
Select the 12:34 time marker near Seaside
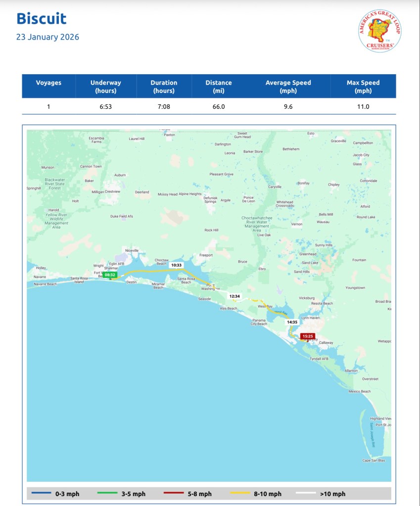click(234, 296)
